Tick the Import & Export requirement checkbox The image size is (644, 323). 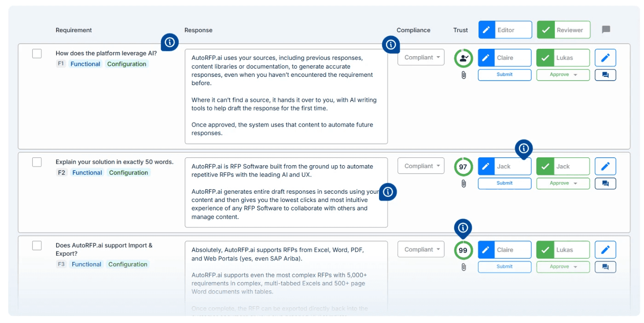37,245
